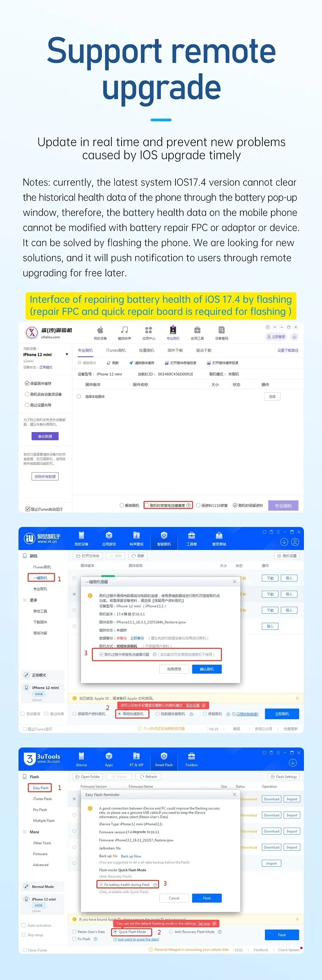Click Open Folder button in 3uTools
Screen dimensions: 322x980
[x=88, y=777]
